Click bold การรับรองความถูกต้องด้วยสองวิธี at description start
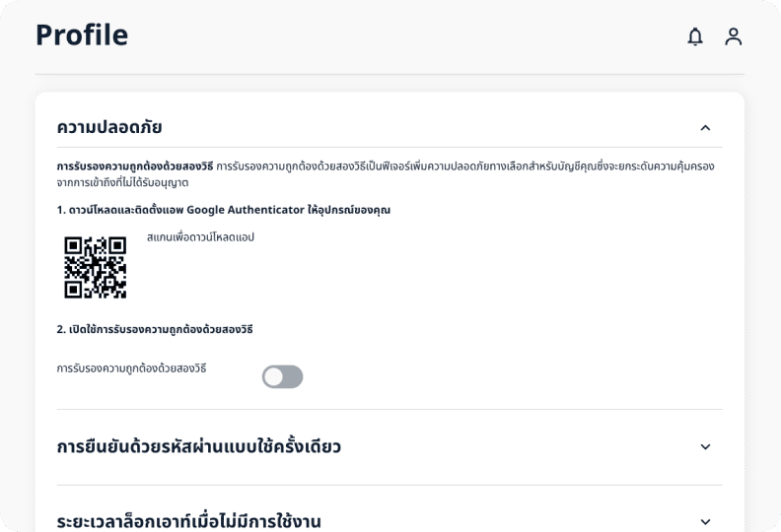 (x=134, y=166)
